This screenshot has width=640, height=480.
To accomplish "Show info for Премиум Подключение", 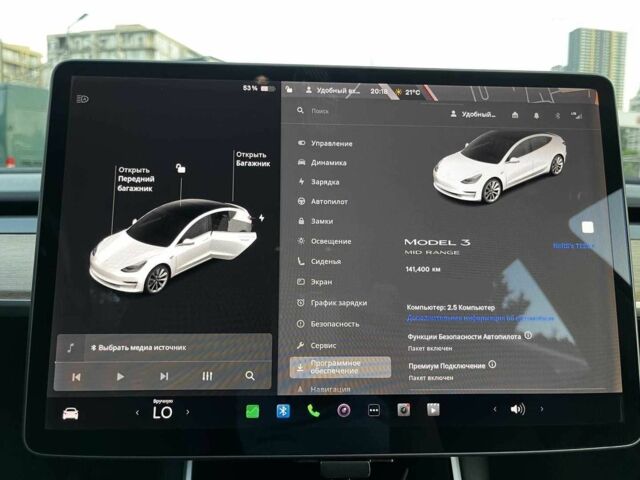I will click(x=492, y=364).
